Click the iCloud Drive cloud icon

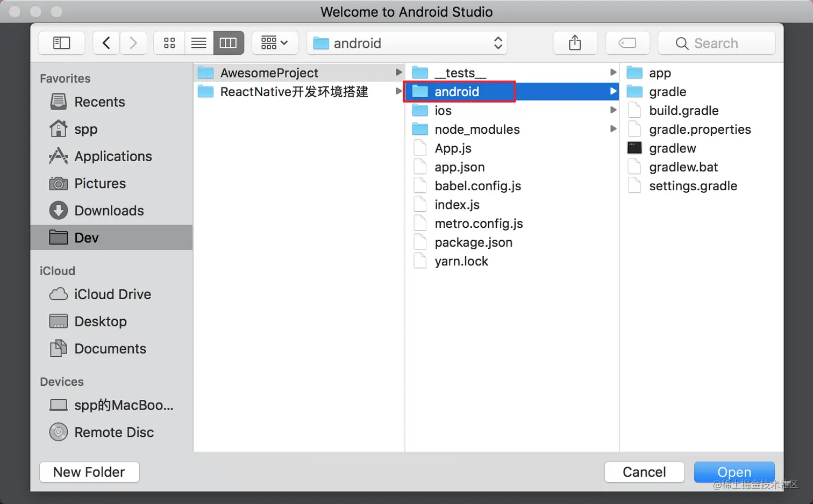59,294
